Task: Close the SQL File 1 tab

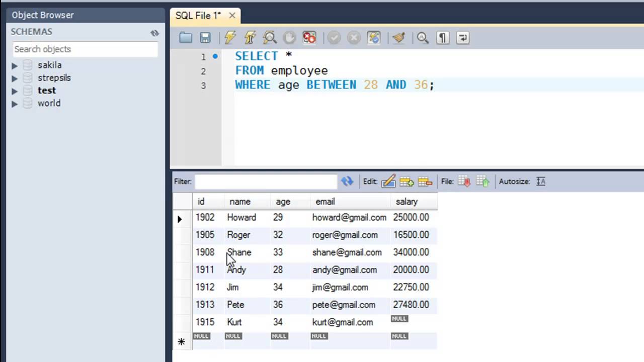Action: 232,16
